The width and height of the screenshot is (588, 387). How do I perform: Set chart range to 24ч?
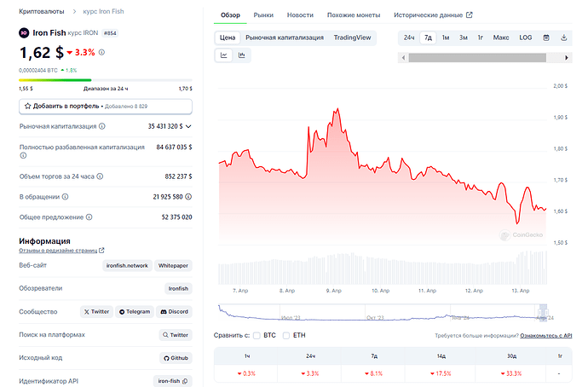tap(409, 38)
